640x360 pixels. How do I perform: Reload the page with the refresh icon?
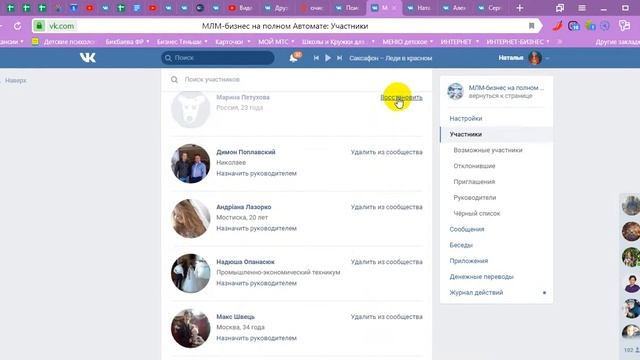coord(18,26)
